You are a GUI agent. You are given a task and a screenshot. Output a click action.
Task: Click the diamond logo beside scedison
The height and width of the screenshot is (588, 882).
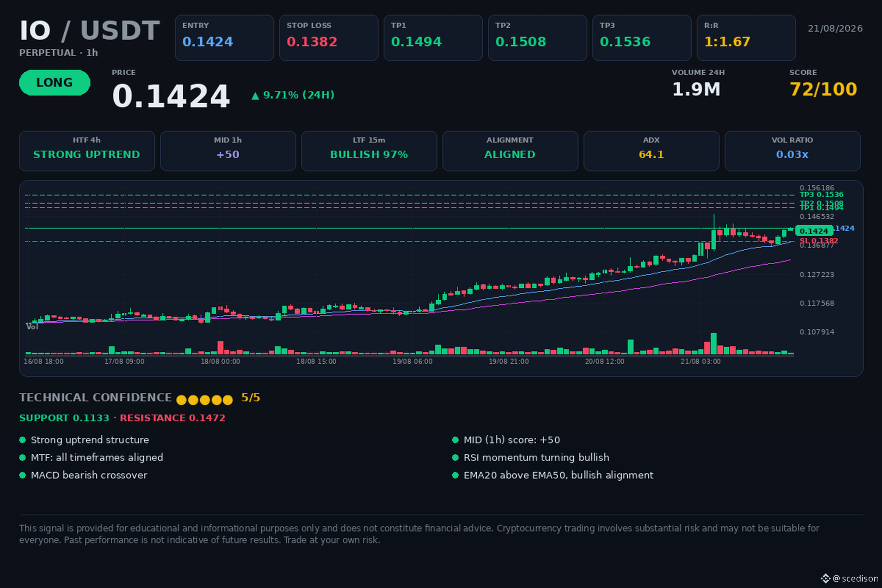tap(825, 578)
